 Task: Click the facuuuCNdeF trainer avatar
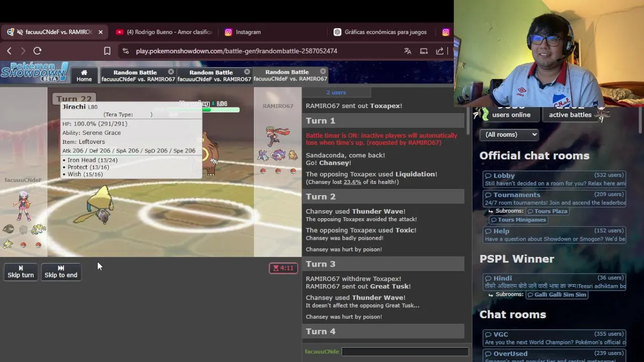[23, 206]
